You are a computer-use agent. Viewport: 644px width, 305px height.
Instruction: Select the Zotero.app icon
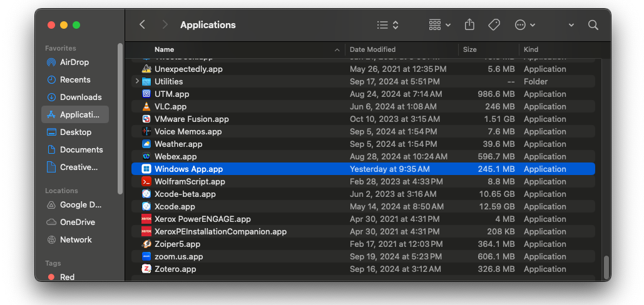[x=146, y=269]
